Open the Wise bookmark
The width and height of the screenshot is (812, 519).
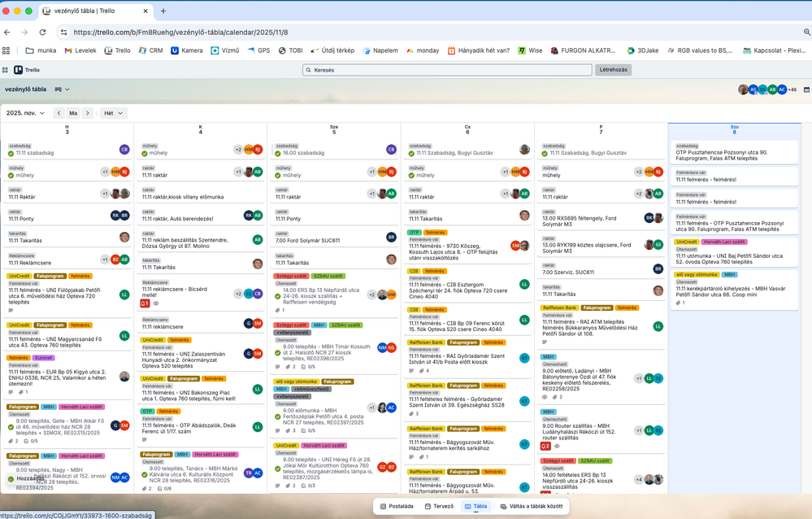(530, 50)
